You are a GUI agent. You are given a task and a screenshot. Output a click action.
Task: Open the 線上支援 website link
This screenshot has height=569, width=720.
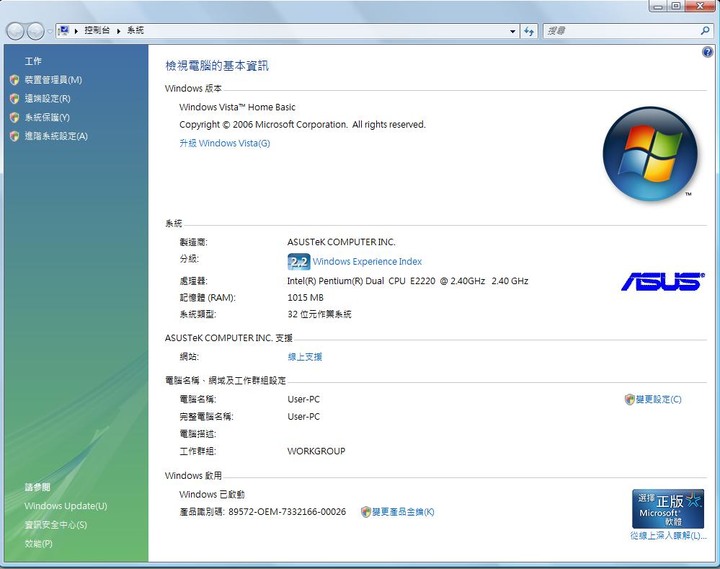click(x=305, y=357)
